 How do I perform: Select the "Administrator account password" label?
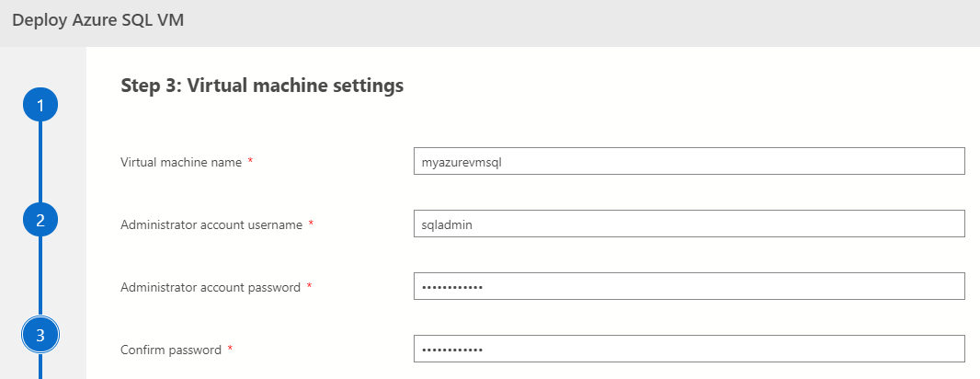(x=211, y=287)
